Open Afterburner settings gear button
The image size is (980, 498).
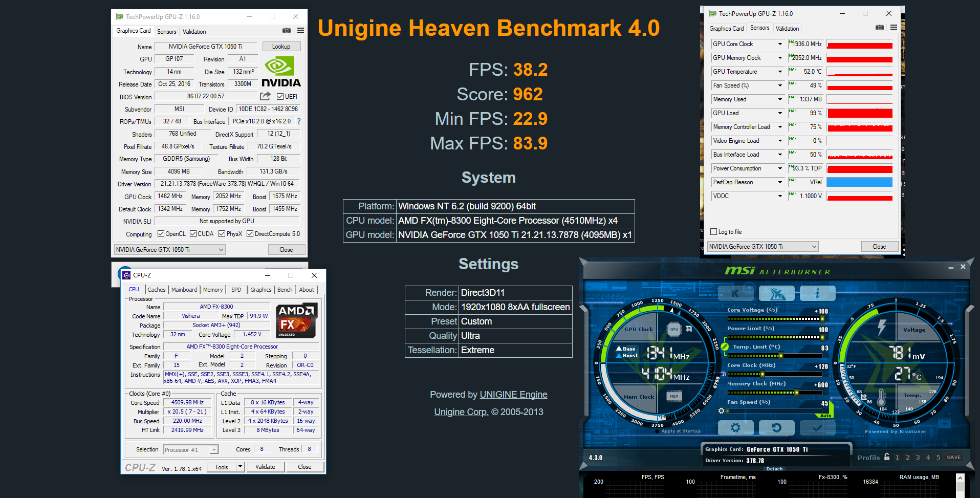point(735,427)
